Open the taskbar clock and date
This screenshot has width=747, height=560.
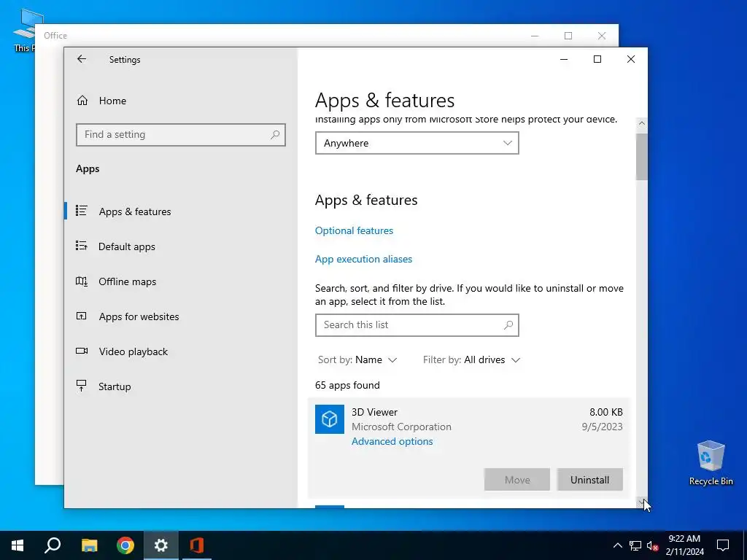[684, 545]
